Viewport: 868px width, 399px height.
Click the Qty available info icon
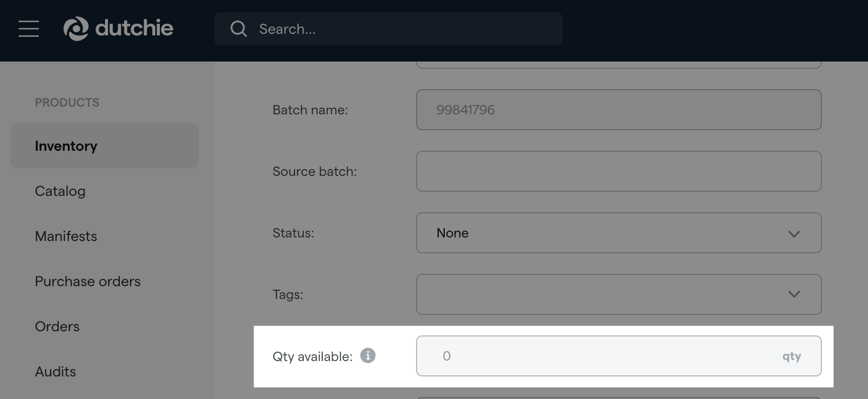point(368,355)
